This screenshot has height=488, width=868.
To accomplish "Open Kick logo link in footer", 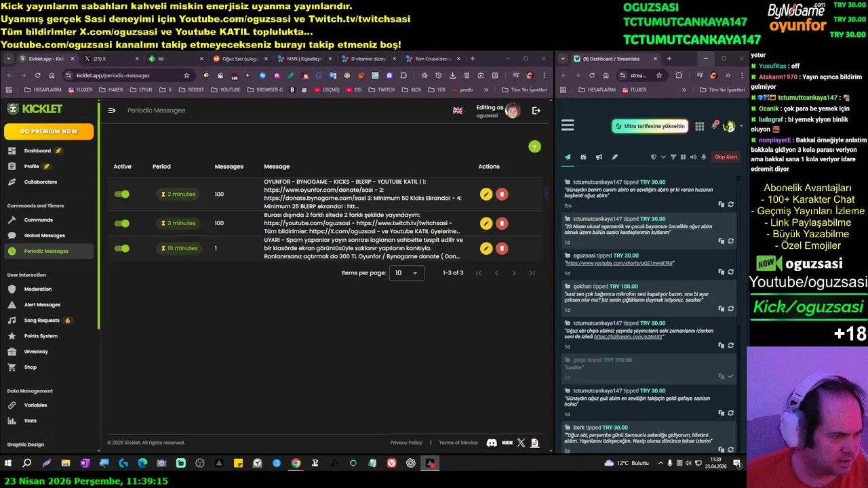I will [x=507, y=443].
